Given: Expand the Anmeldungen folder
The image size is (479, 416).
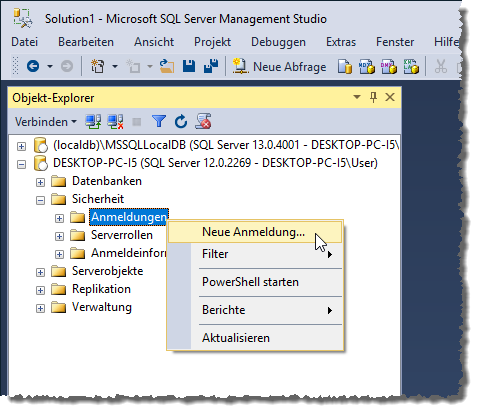Looking at the screenshot, I should 59,218.
